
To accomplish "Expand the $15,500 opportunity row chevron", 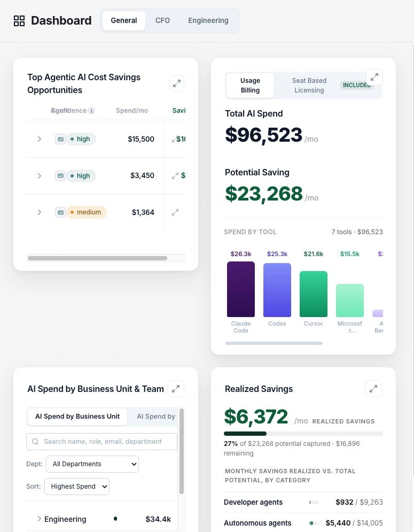I will [x=40, y=139].
